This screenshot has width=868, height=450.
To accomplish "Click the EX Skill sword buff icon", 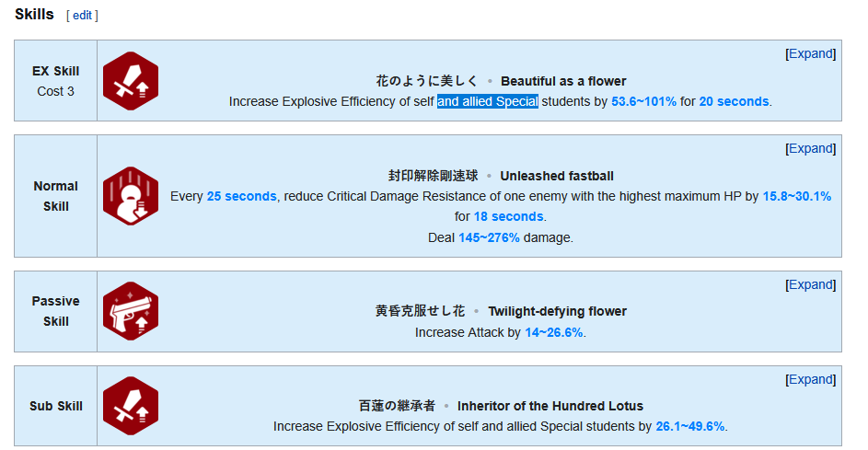I will tap(131, 81).
